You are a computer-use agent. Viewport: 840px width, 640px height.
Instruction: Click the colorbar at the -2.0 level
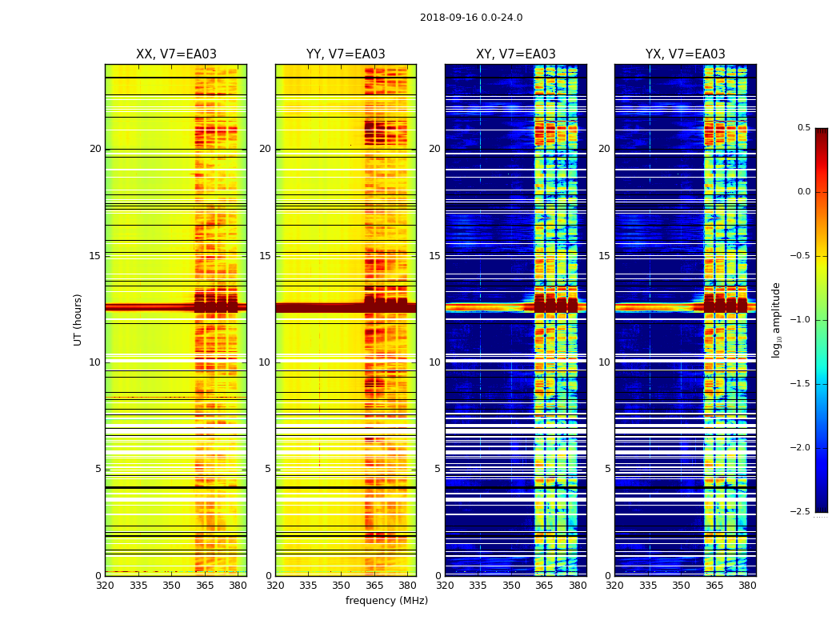(x=822, y=448)
